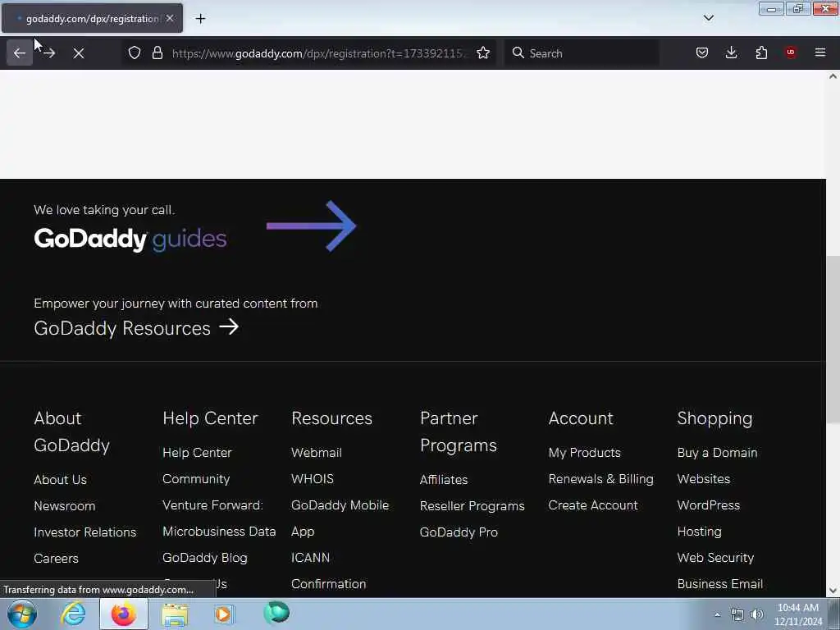This screenshot has width=840, height=630.
Task: Open the Save to Pocket icon
Action: pos(702,52)
